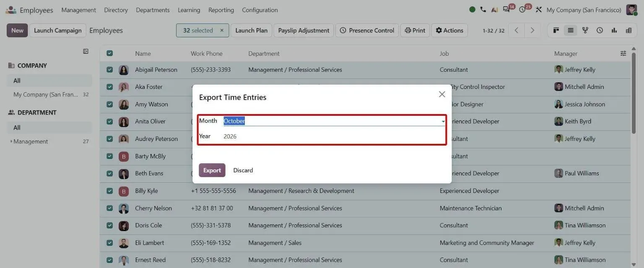Uncheck Doris Cole's row checkbox
Viewport: 644px width, 268px height.
click(109, 225)
